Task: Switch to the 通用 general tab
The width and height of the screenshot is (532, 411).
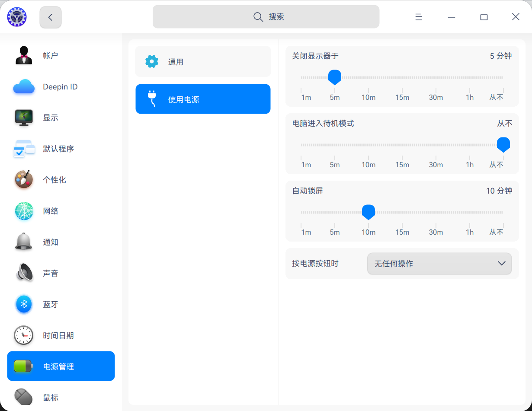Action: point(203,61)
